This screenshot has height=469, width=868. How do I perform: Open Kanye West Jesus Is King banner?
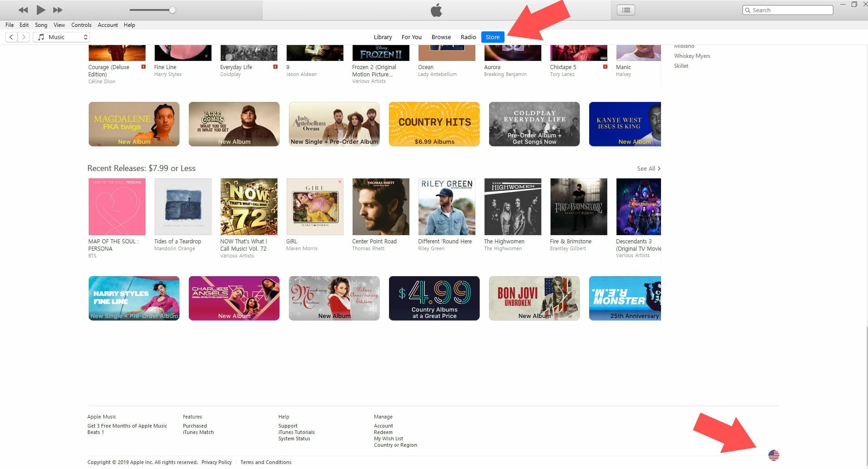[625, 124]
